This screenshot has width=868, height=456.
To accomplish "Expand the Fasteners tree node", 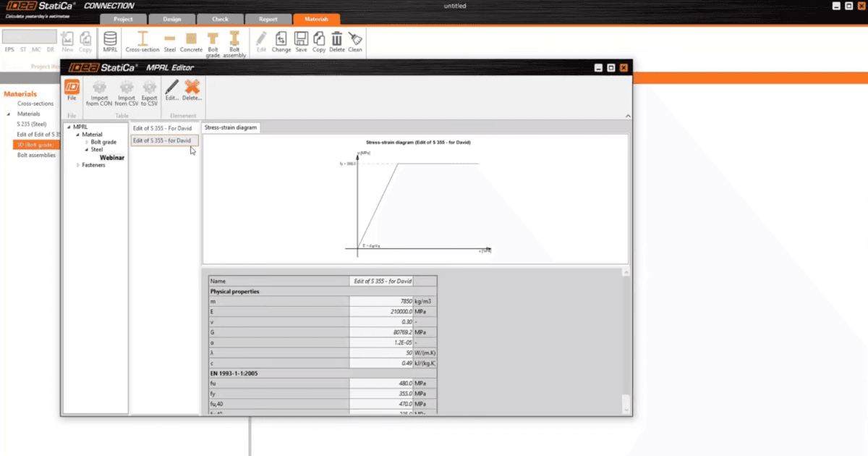I will coord(78,165).
